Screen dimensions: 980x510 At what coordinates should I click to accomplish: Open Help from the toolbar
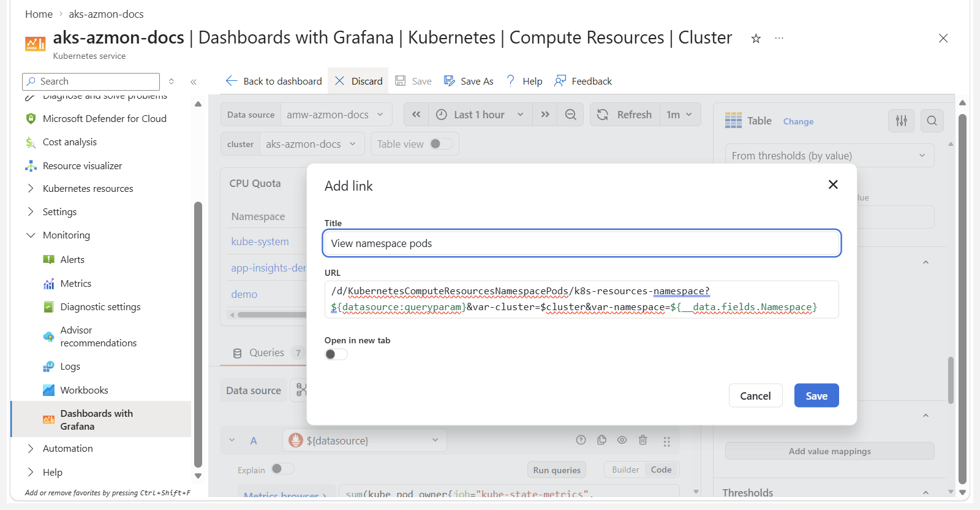pyautogui.click(x=524, y=81)
